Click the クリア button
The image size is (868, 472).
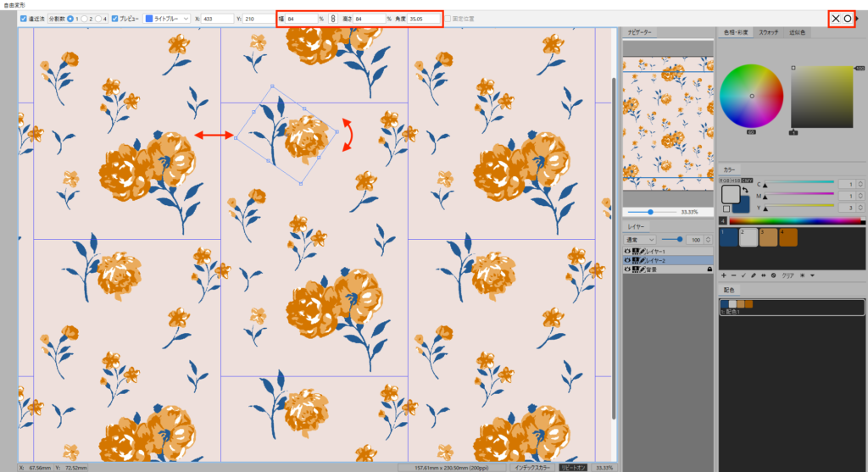[x=787, y=275]
